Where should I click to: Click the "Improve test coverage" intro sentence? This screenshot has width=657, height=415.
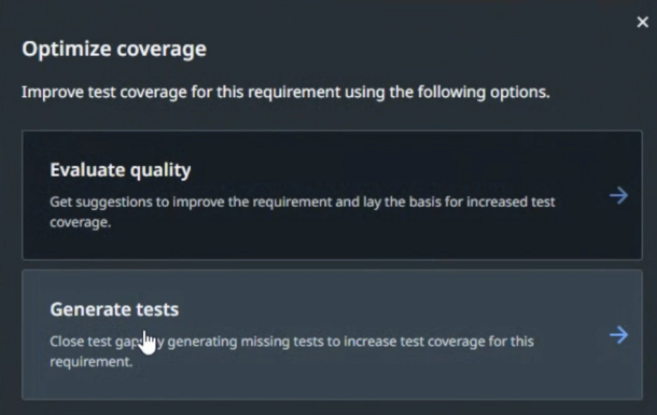point(286,93)
